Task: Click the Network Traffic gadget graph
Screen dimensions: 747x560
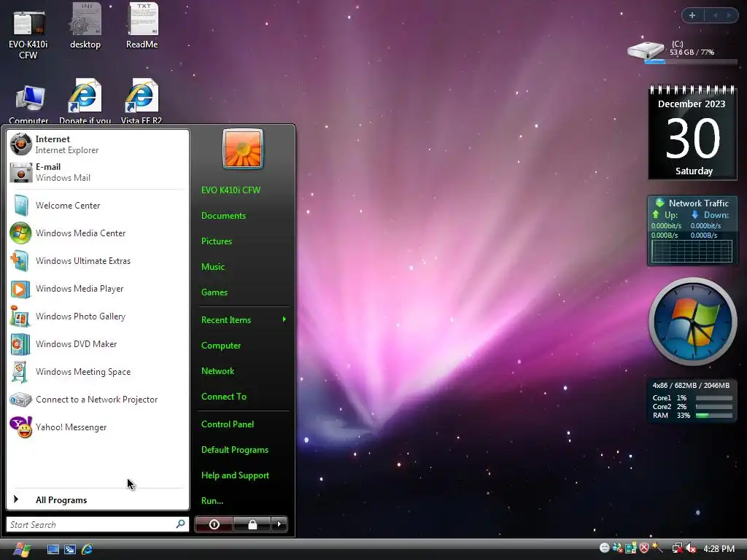Action: tap(692, 251)
